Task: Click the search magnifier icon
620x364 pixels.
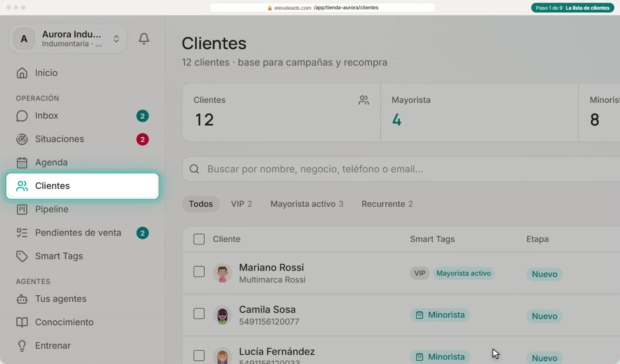Action: point(194,169)
